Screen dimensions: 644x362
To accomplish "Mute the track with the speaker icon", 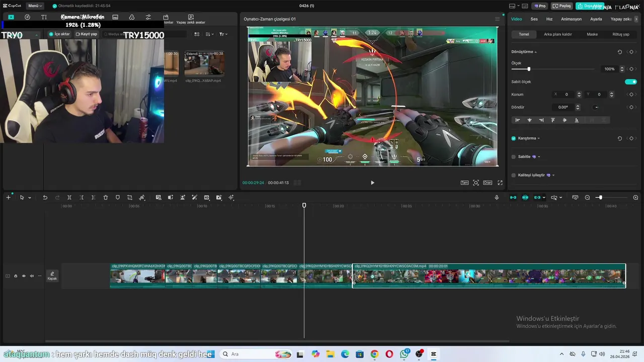I will pyautogui.click(x=32, y=276).
